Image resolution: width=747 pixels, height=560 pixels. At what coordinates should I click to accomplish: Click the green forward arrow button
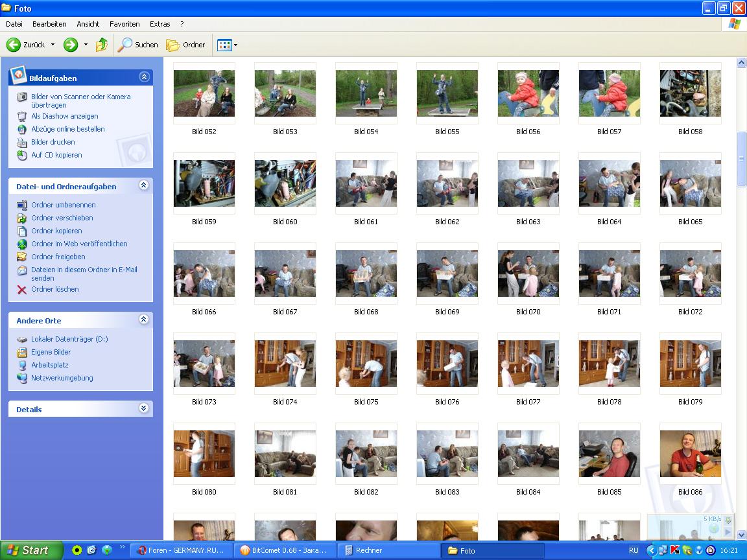[71, 45]
